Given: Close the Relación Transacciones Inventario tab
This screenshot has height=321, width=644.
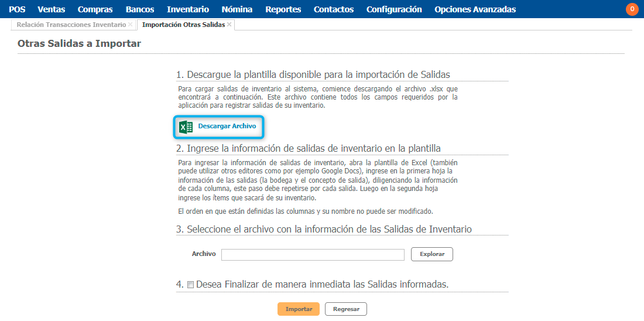Looking at the screenshot, I should (x=131, y=25).
